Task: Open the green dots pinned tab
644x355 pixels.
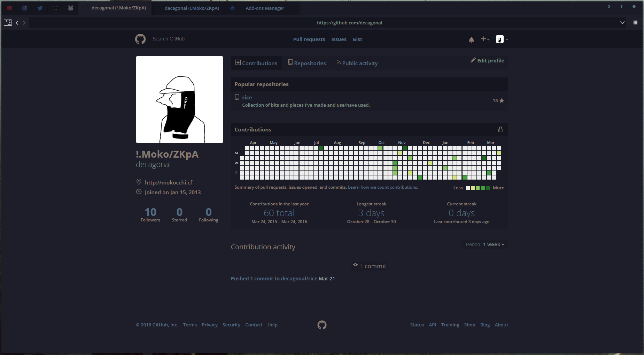Action: pos(55,8)
